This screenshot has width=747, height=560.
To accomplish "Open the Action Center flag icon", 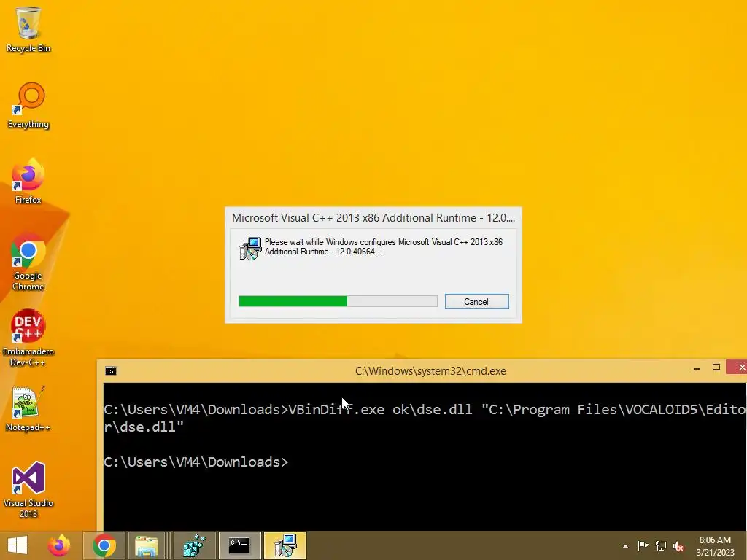I will [x=643, y=546].
